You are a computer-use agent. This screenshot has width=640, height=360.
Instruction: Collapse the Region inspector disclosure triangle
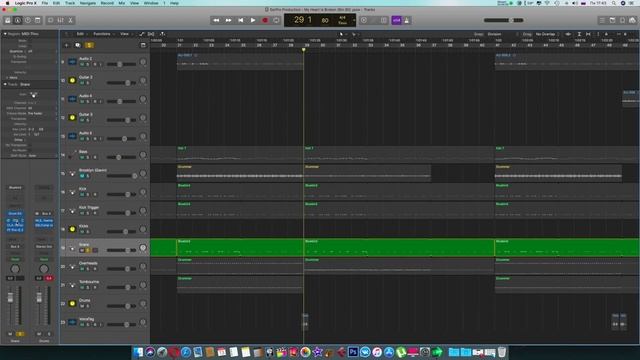click(x=5, y=34)
